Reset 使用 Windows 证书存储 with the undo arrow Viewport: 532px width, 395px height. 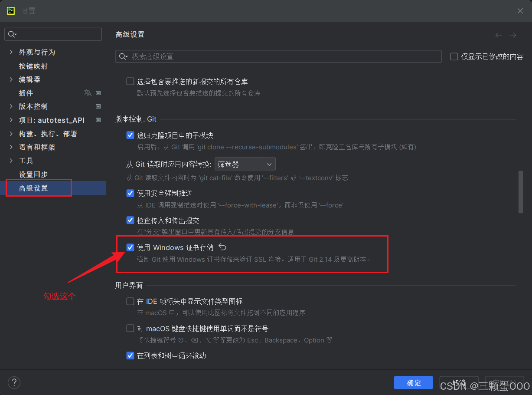pos(222,247)
